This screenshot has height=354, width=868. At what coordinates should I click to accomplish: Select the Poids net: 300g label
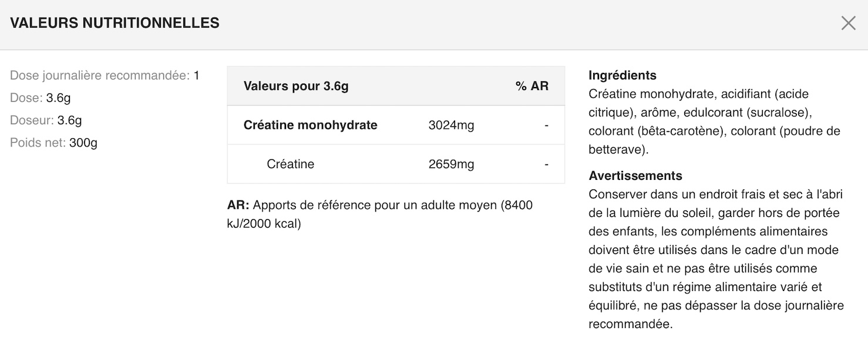coord(53,142)
